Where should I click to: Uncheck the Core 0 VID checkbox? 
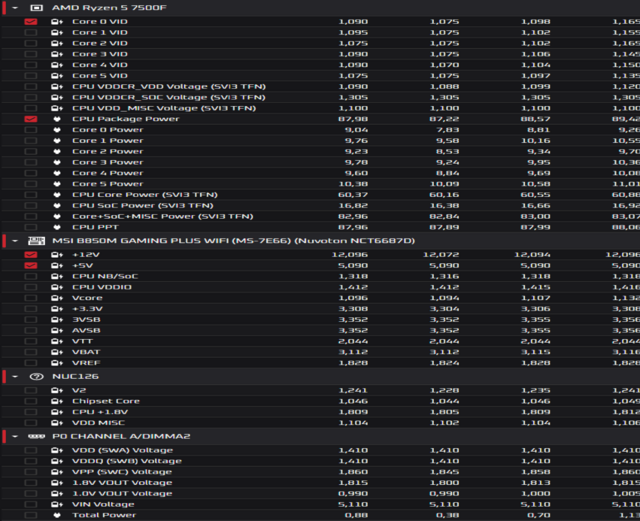[x=31, y=22]
